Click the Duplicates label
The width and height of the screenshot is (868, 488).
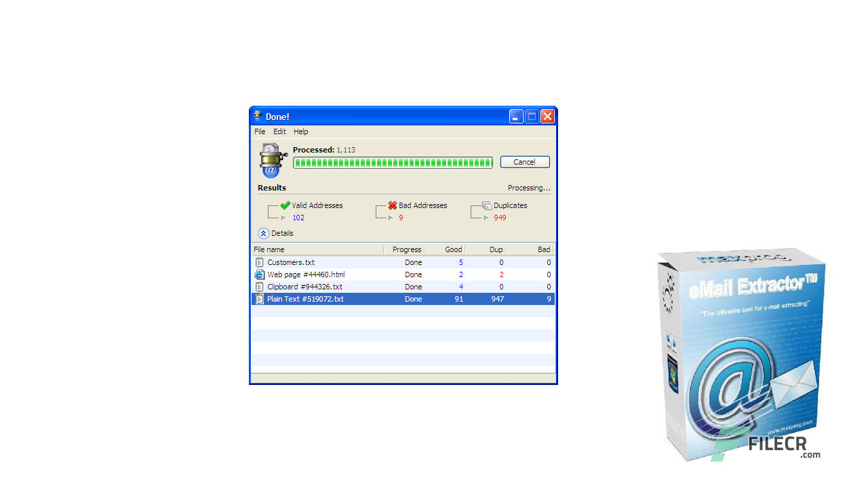tap(511, 205)
